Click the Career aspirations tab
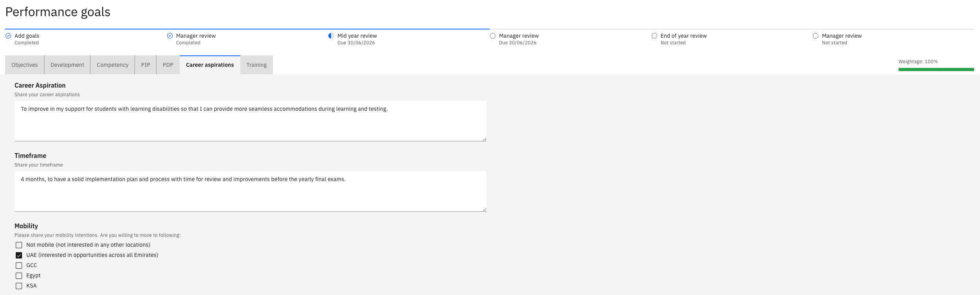The image size is (980, 295). 210,65
